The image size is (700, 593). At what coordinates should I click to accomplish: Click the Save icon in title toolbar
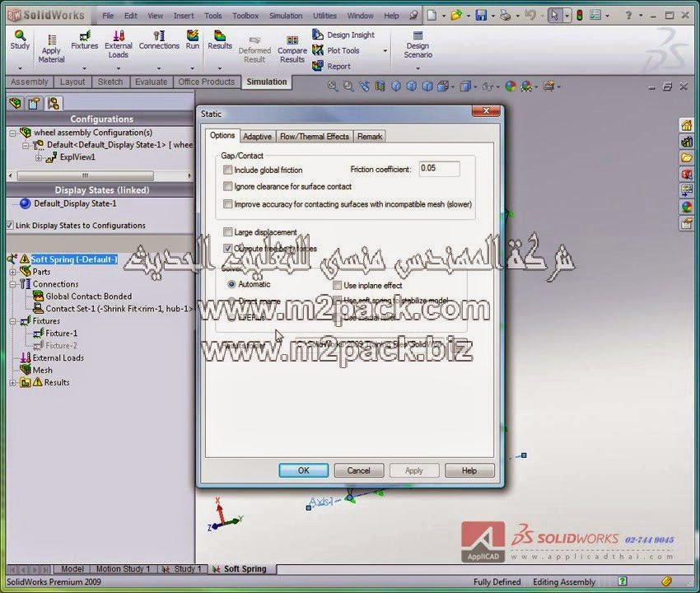pos(481,16)
